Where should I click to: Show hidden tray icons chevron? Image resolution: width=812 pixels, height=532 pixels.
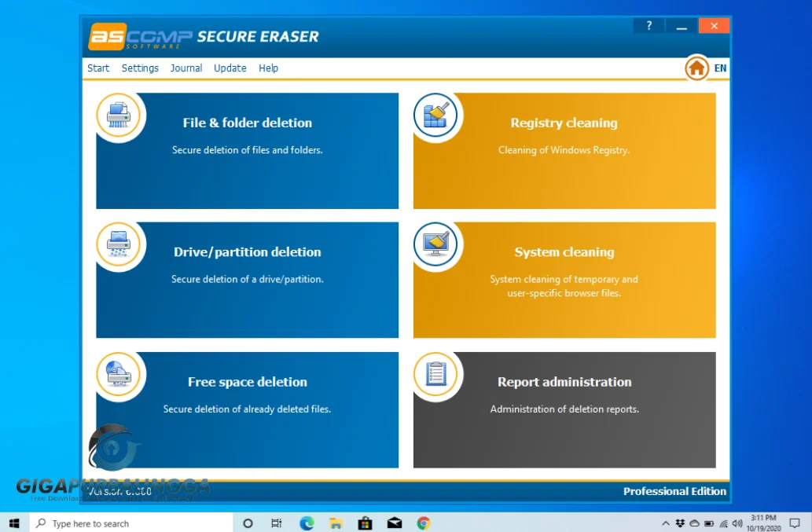coord(666,523)
